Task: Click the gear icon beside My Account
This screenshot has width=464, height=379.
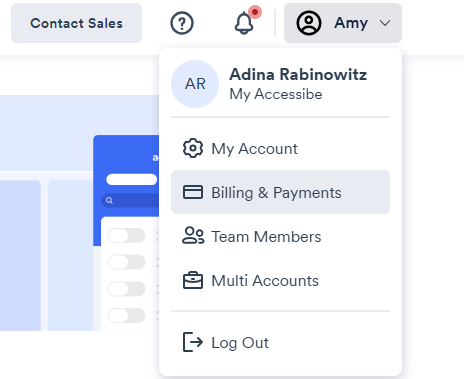Action: [193, 148]
